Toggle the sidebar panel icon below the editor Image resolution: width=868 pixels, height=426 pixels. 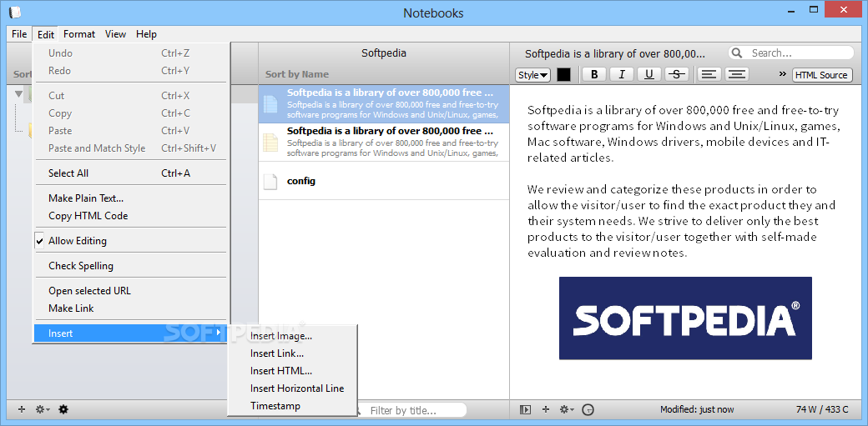pos(525,409)
